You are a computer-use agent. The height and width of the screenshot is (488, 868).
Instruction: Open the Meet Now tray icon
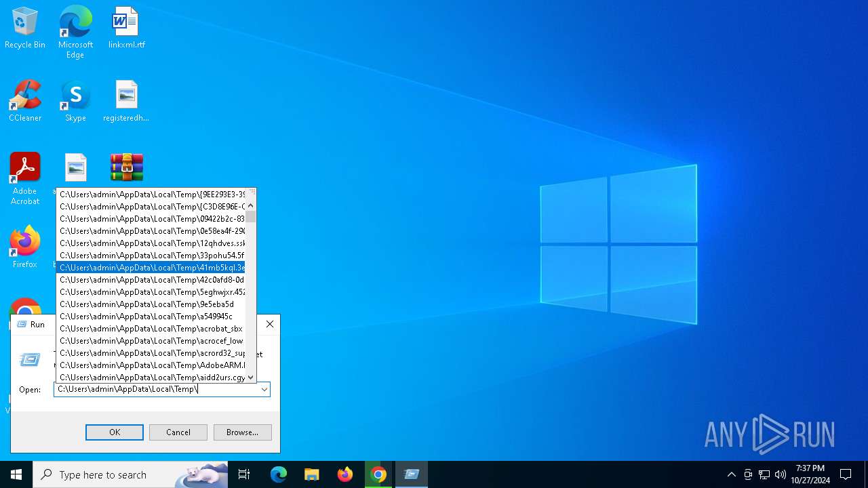click(x=748, y=474)
